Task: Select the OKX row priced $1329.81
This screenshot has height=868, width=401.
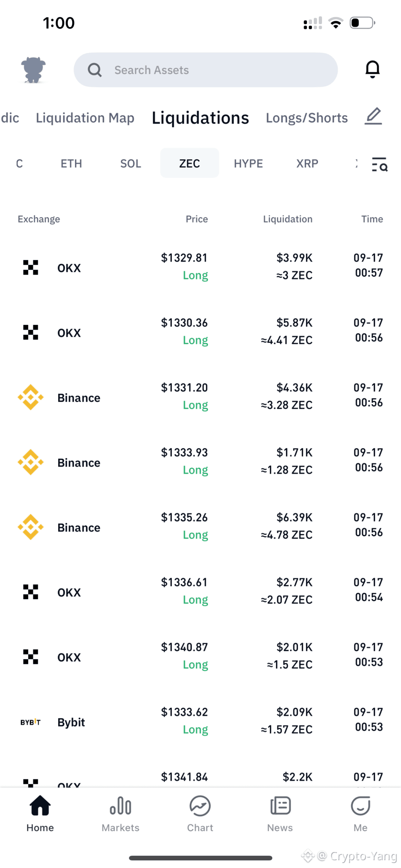Action: click(200, 267)
